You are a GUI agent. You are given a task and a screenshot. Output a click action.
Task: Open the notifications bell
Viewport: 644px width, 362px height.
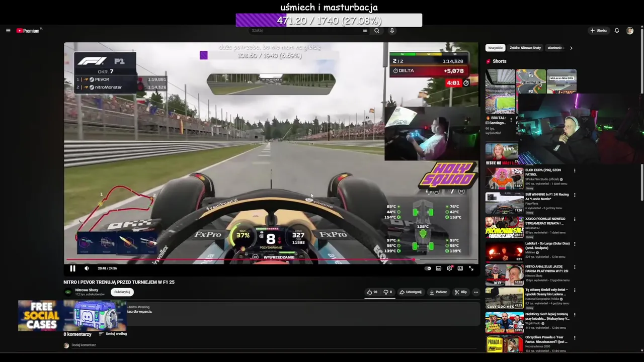click(616, 31)
